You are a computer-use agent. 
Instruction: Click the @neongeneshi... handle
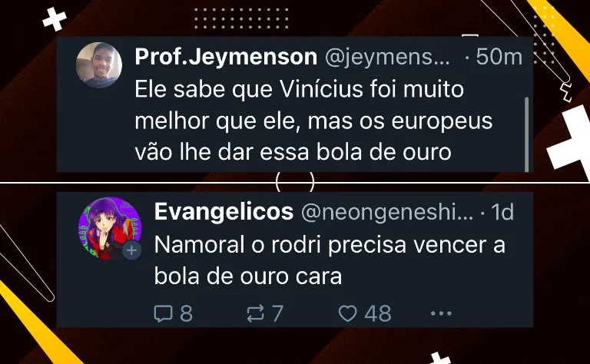coord(387,213)
